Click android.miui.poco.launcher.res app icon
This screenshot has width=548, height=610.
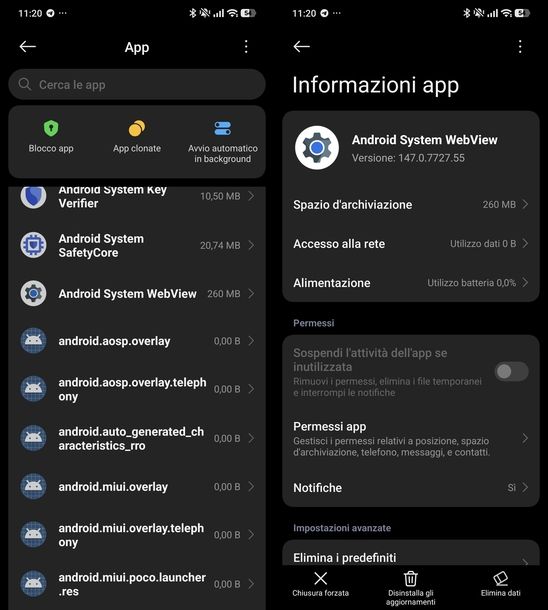point(33,584)
